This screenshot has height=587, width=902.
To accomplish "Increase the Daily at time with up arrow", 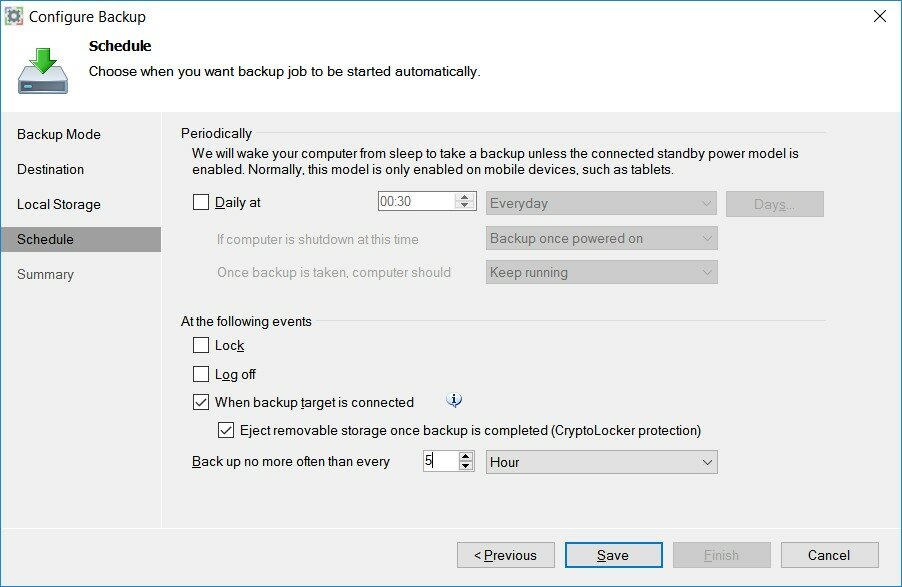I will (465, 197).
